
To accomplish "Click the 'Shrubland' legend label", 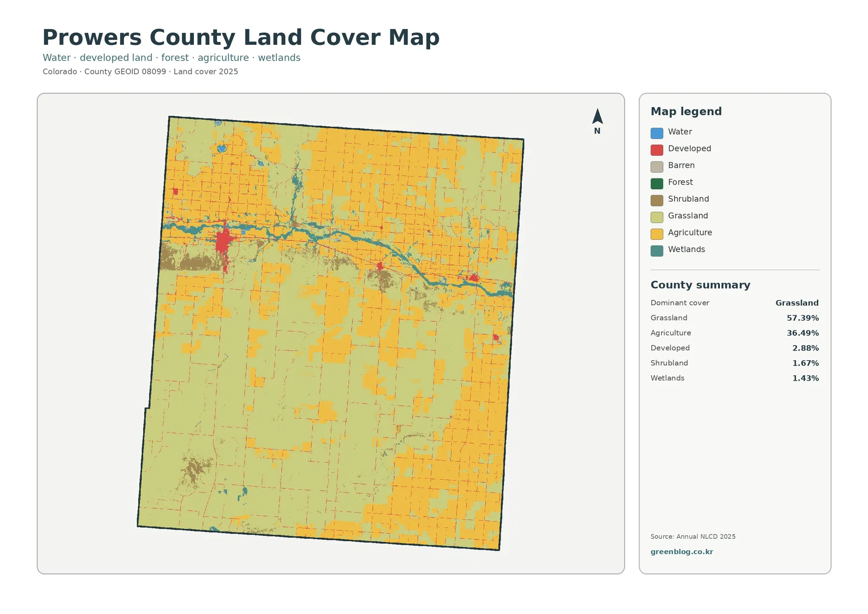I will tap(689, 199).
